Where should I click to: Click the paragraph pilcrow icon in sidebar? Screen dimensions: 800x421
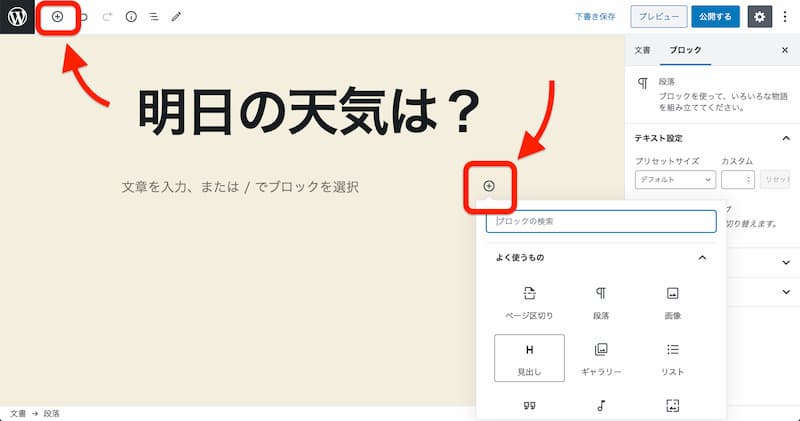point(643,83)
